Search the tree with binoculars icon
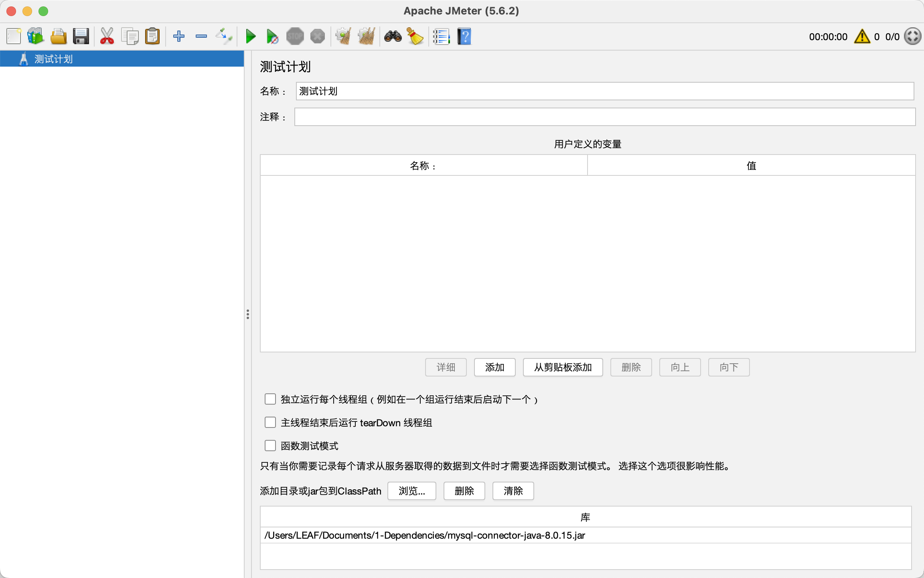924x578 pixels. point(393,37)
